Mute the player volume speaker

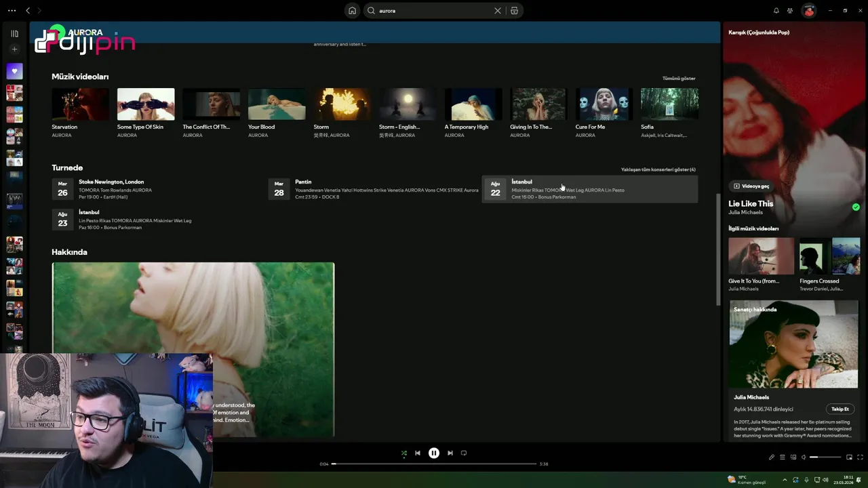tap(804, 457)
